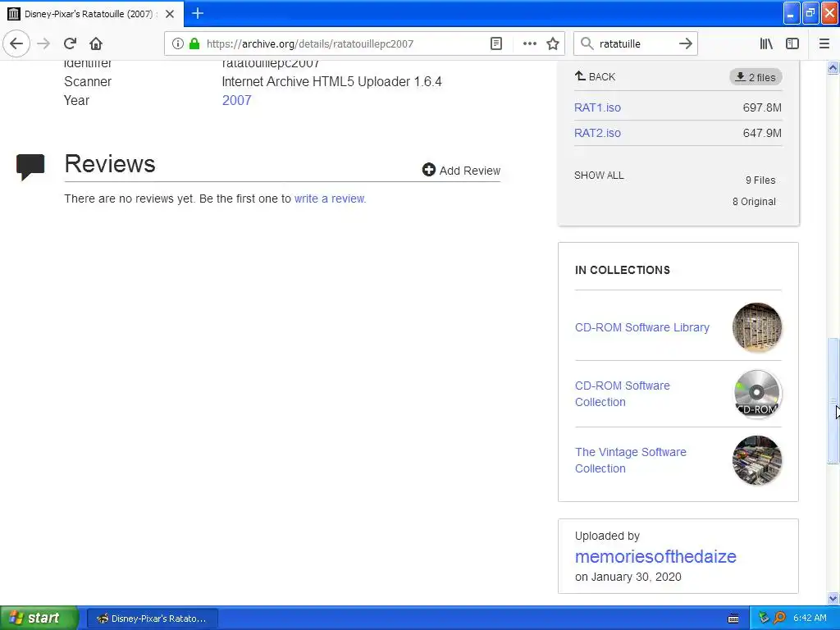
Task: Open The Vintage Software Collection link
Action: 631,460
